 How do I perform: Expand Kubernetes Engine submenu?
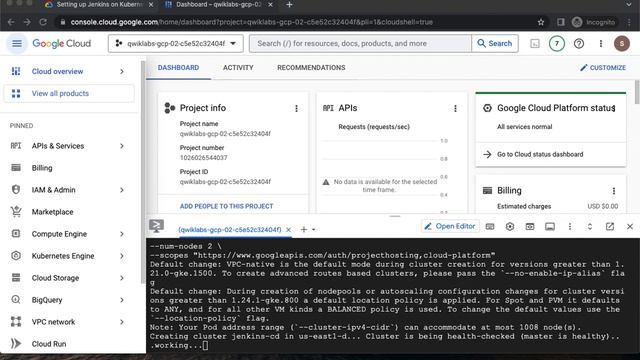tap(122, 256)
